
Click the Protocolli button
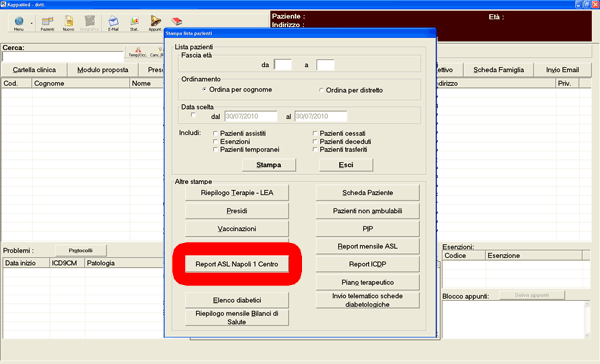(81, 250)
